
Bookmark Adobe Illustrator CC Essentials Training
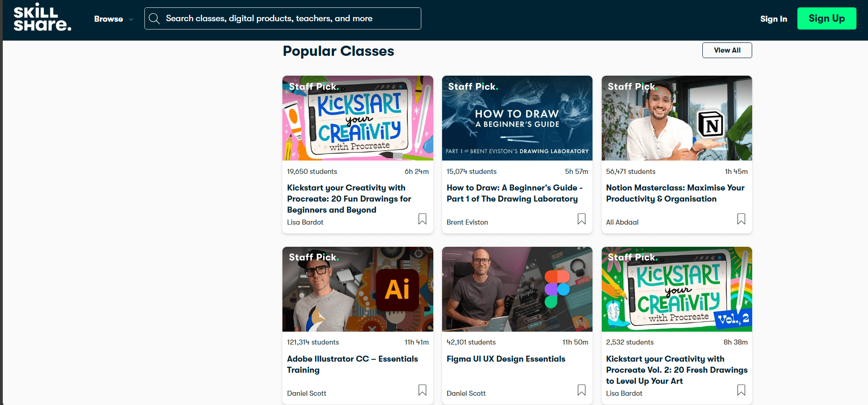click(x=422, y=390)
